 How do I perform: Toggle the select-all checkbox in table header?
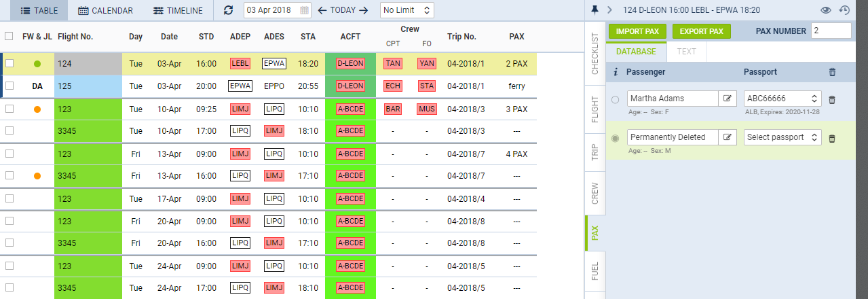tap(9, 37)
